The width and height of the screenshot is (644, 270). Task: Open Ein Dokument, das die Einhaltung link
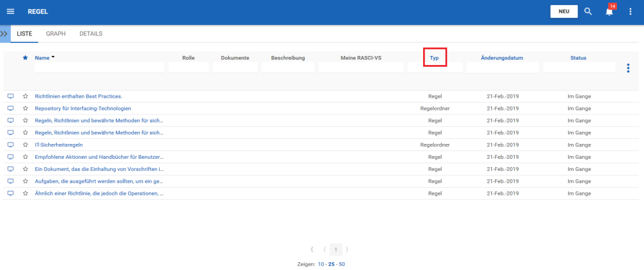99,169
